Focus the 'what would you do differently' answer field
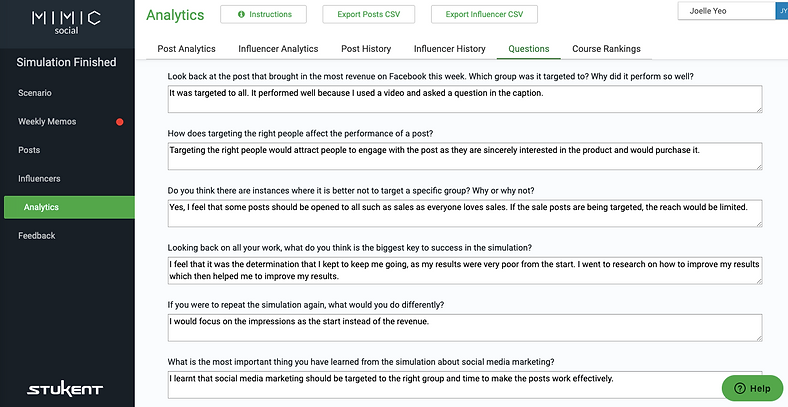The width and height of the screenshot is (788, 407). click(465, 328)
